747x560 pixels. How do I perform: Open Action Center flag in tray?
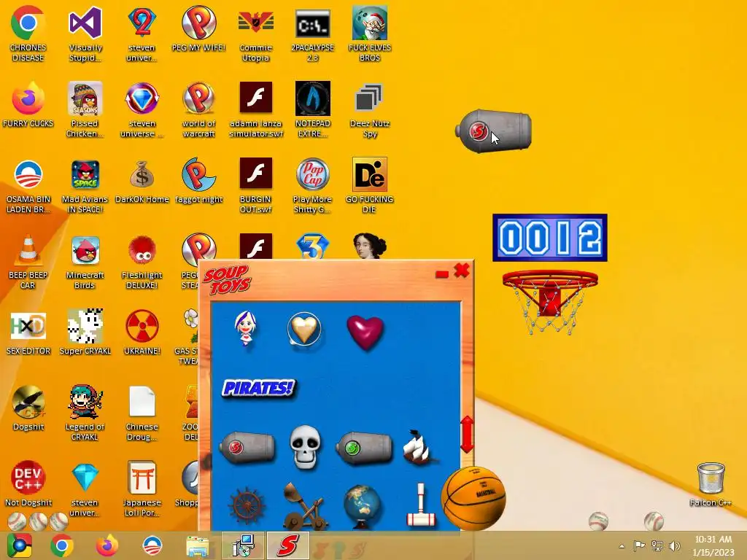[639, 545]
